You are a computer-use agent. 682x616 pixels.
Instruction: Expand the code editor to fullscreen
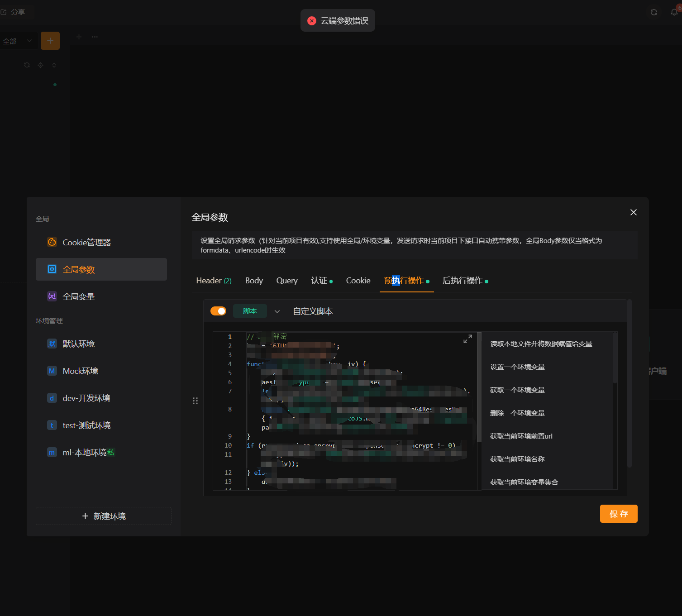[468, 339]
